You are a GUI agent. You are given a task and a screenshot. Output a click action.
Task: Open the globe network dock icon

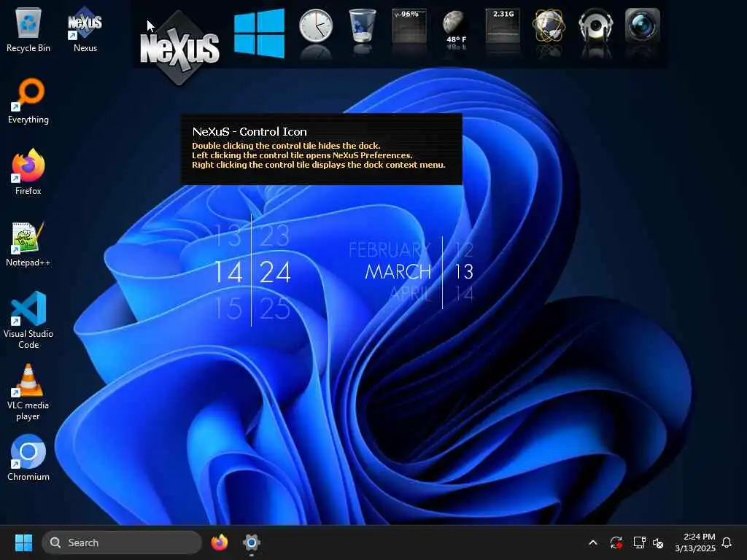pos(549,26)
